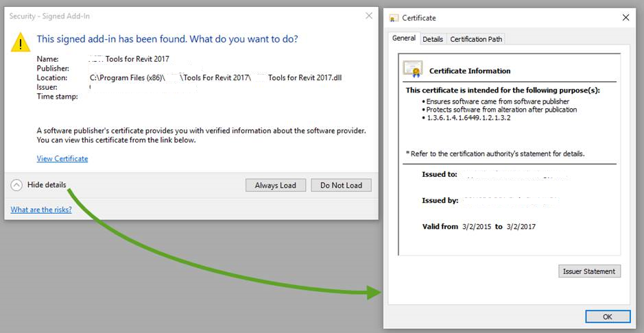This screenshot has height=333, width=644.
Task: Click the Issuer Statement button
Action: 589,271
